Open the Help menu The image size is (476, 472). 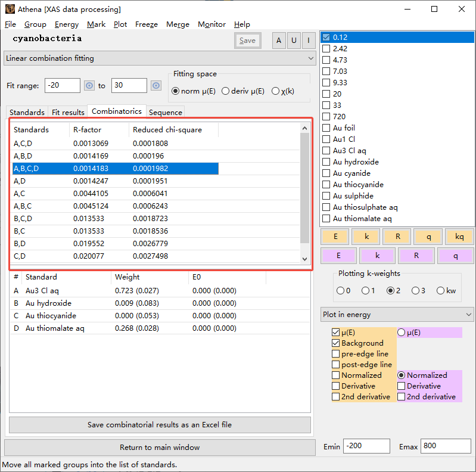pos(242,24)
